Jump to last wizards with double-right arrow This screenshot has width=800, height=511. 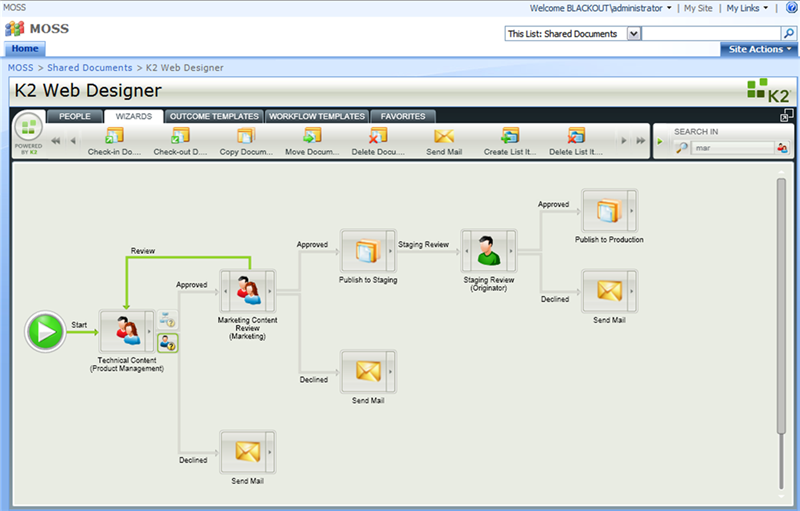coord(641,141)
